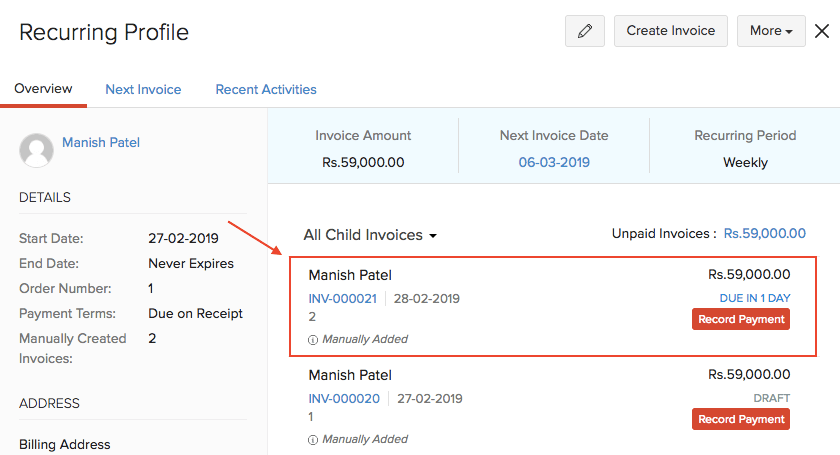Image resolution: width=840 pixels, height=455 pixels.
Task: Open the INV-000020 invoice link
Action: point(342,398)
